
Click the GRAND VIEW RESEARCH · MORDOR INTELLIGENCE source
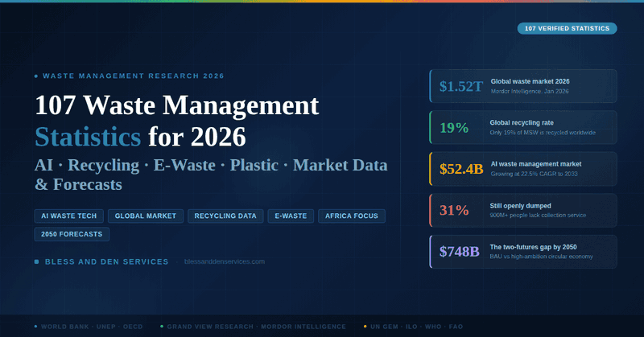click(256, 327)
